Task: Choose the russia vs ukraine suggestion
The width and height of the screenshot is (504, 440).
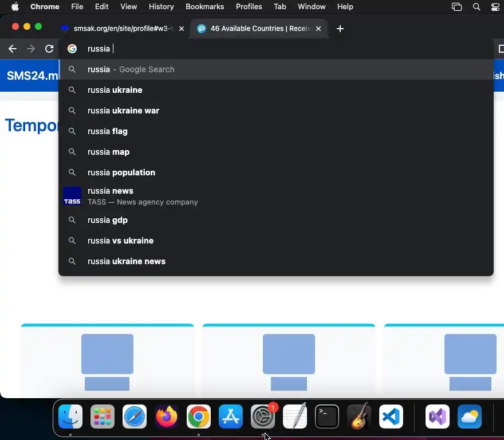Action: (276, 241)
